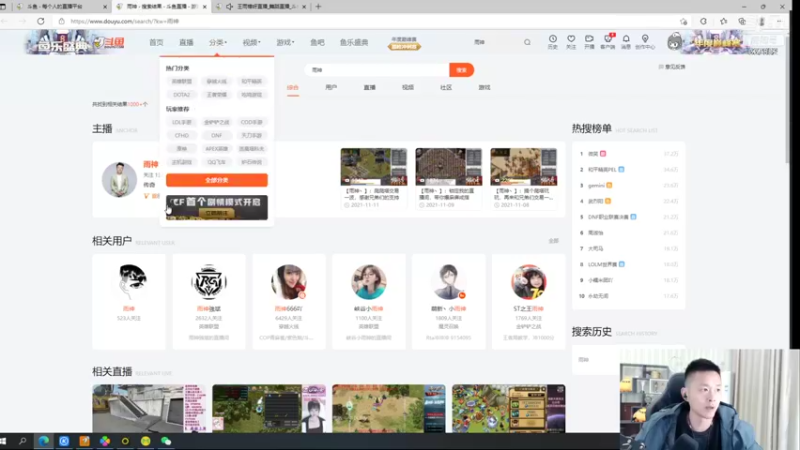Select the 游戏 search results tab
Image resolution: width=800 pixels, height=450 pixels.
coord(484,87)
